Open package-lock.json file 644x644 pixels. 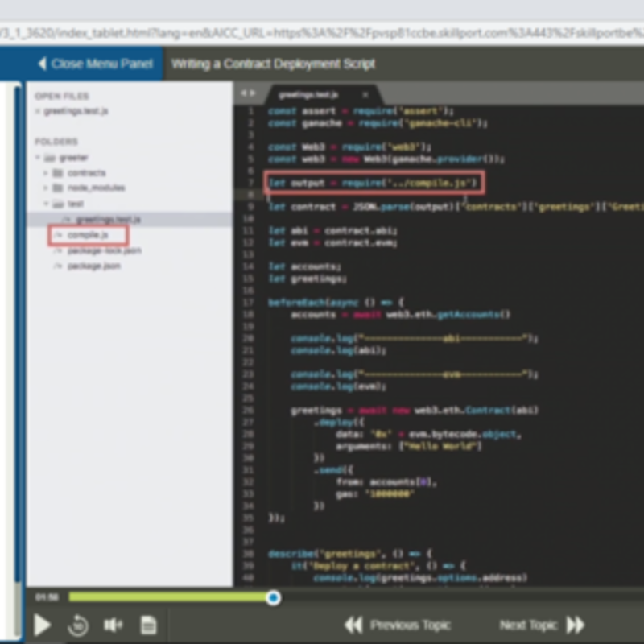click(105, 250)
